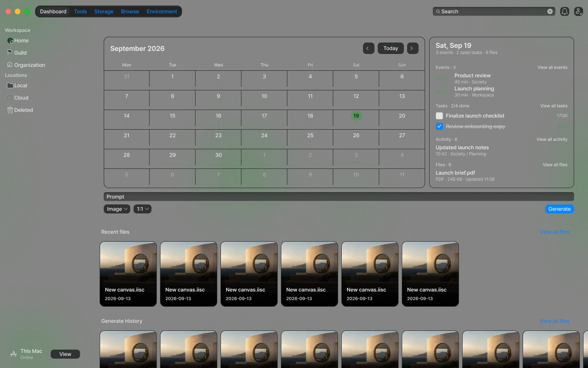Image resolution: width=588 pixels, height=368 pixels.
Task: Open View all files beside Generate History
Action: [554, 321]
